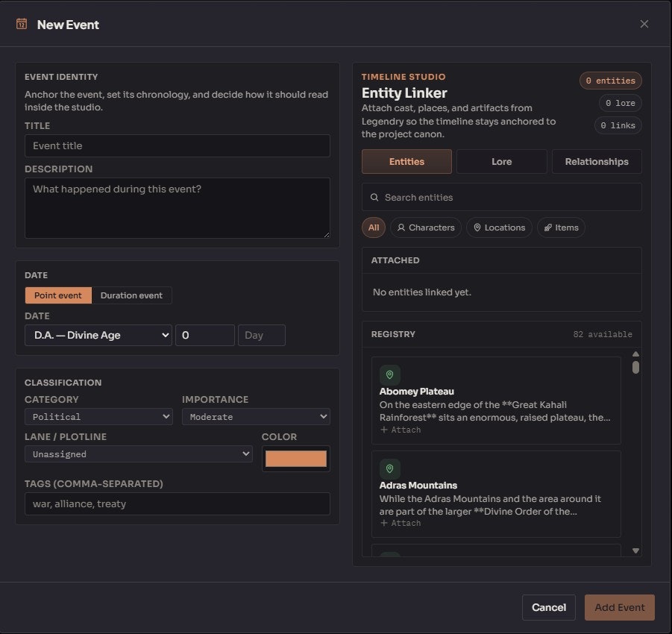This screenshot has height=634, width=672.
Task: Open the Category dropdown showing Political
Action: click(x=98, y=417)
